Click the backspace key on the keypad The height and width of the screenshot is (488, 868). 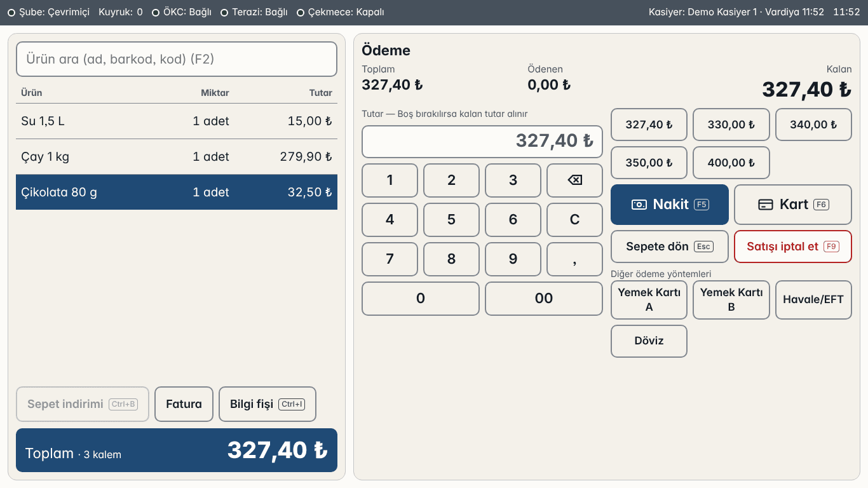click(574, 180)
